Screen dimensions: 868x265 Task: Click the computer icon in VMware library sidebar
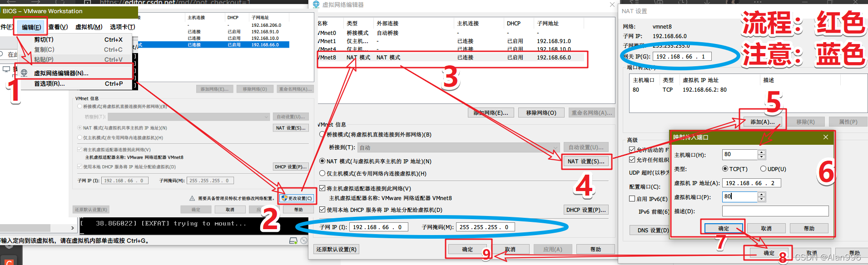click(x=6, y=69)
